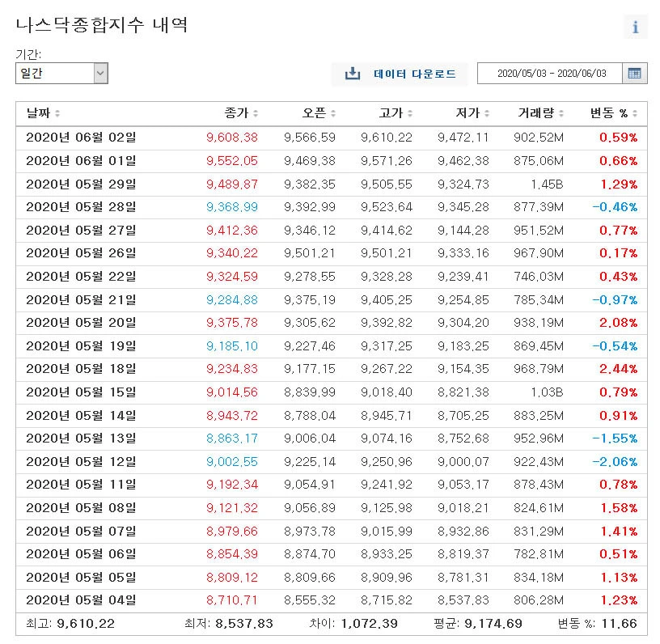This screenshot has height=644, width=660.
Task: Select the 2020년 05월 12일 date cell
Action: click(x=81, y=462)
